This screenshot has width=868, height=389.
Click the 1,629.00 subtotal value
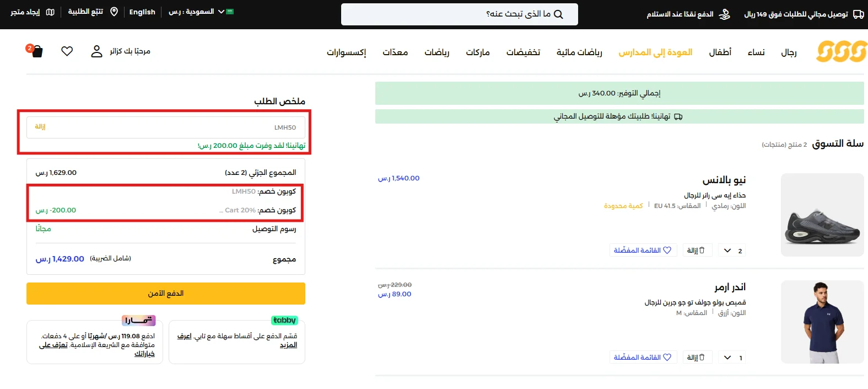56,173
